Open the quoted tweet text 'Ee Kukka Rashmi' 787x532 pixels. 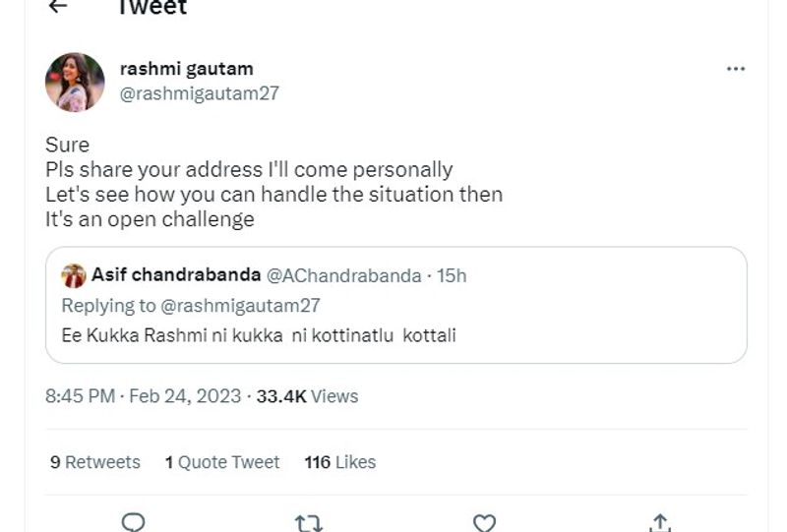(259, 335)
